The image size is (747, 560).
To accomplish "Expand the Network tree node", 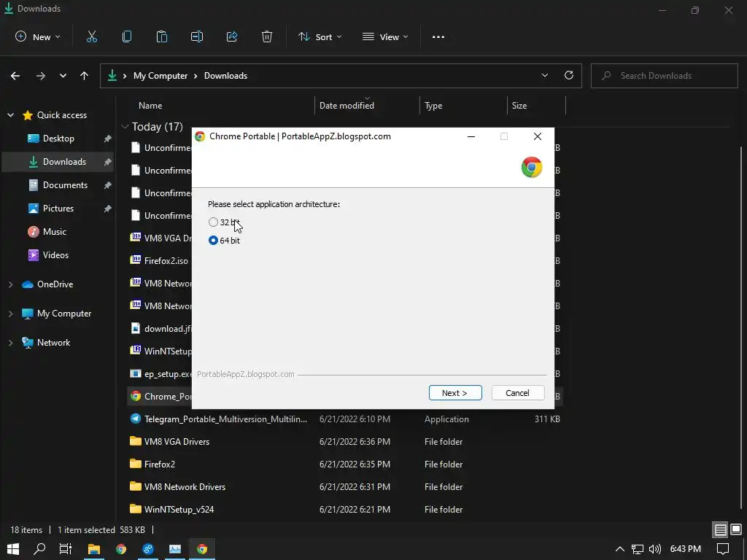I will [x=10, y=343].
